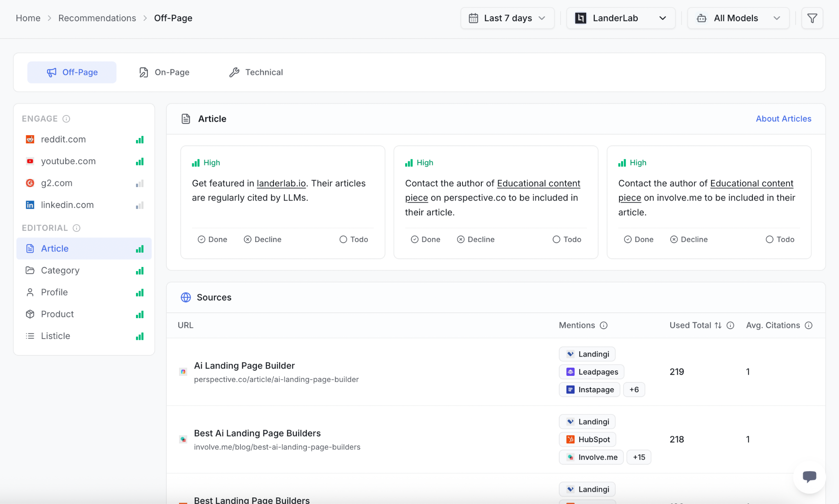Screen dimensions: 839x504
Task: Open Best Ai Landing Page Builders source
Action: [257, 433]
